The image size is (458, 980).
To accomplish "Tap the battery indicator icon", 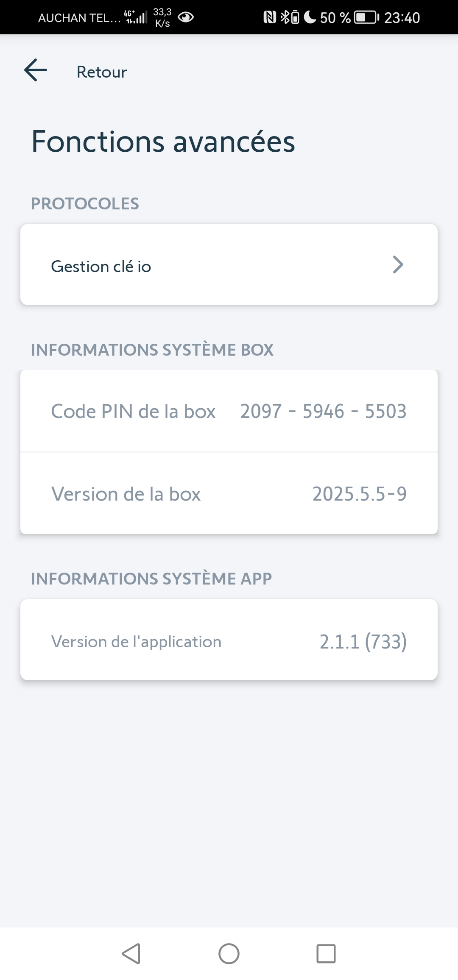I will (x=366, y=17).
